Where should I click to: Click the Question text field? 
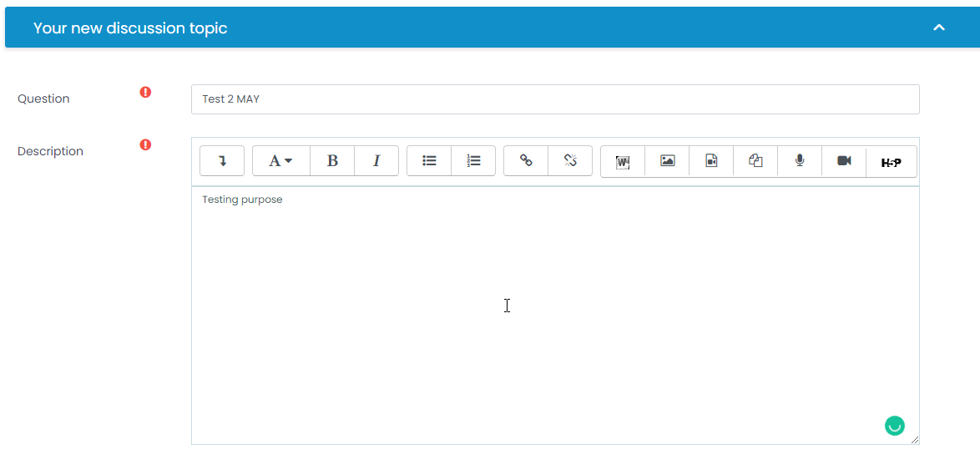555,99
